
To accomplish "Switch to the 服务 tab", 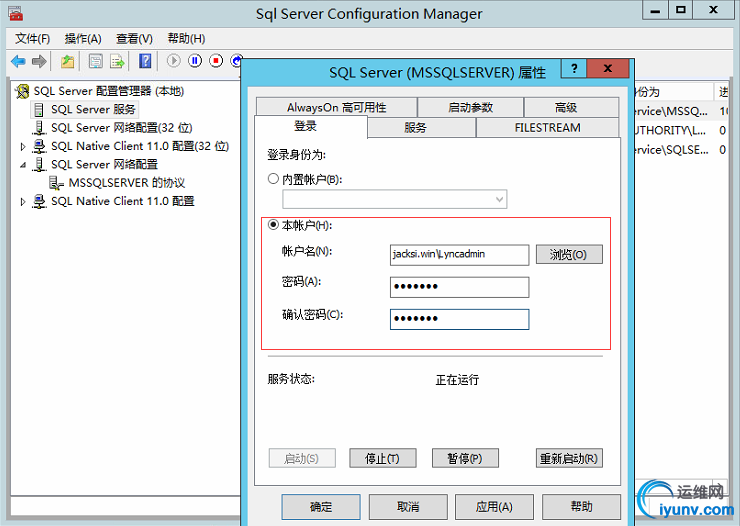I will pyautogui.click(x=421, y=127).
